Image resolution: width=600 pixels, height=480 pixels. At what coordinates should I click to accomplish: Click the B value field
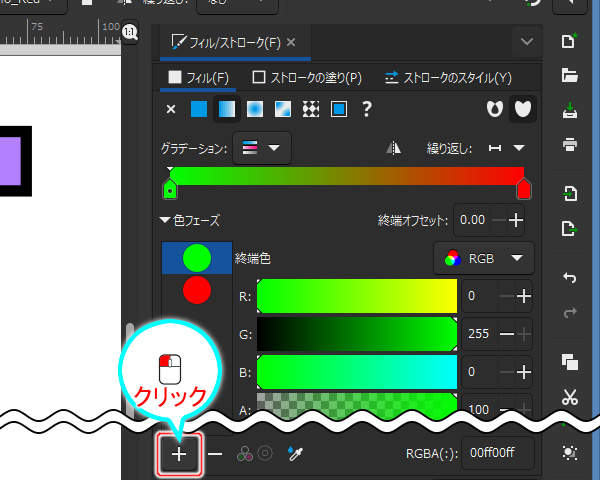pyautogui.click(x=480, y=372)
